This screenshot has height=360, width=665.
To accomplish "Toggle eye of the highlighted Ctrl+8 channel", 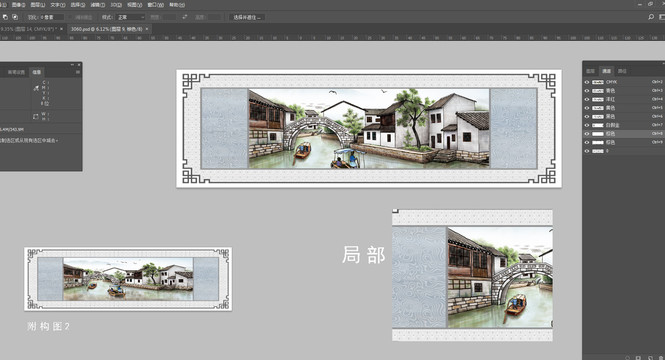I will [x=587, y=134].
